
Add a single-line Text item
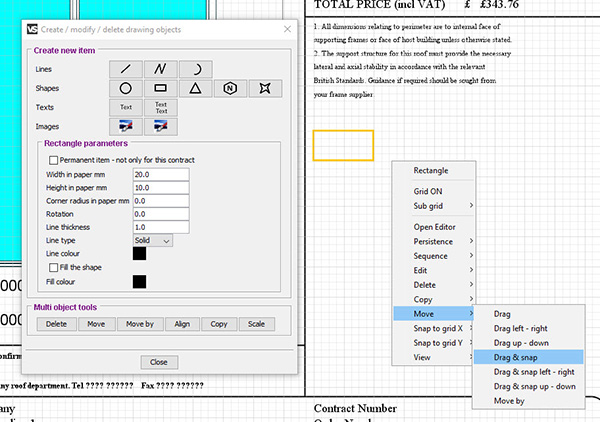tap(126, 108)
